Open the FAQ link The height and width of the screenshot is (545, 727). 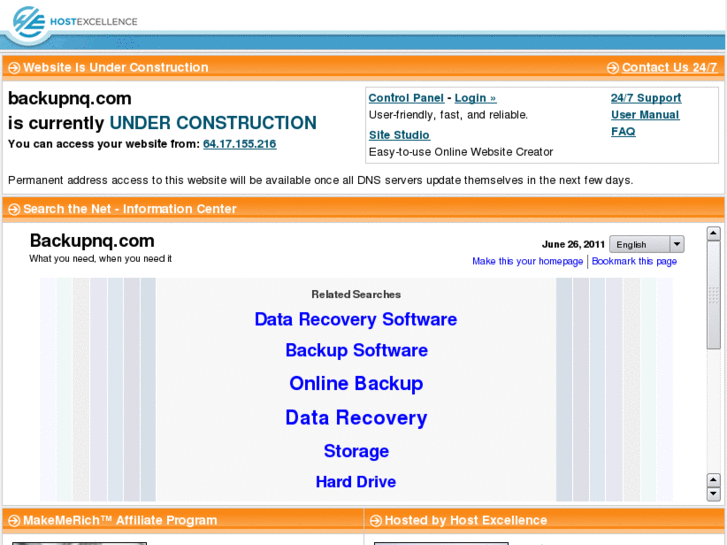click(x=623, y=131)
